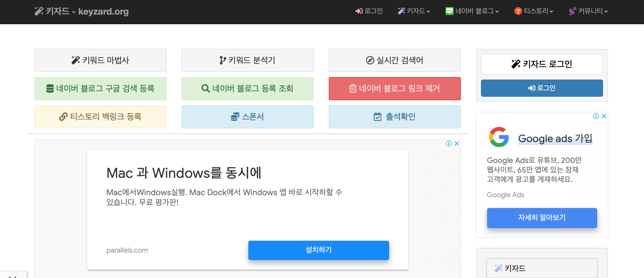Click the ad info icon on Parallels ad
Screen dimensions: 644x278
449,144
